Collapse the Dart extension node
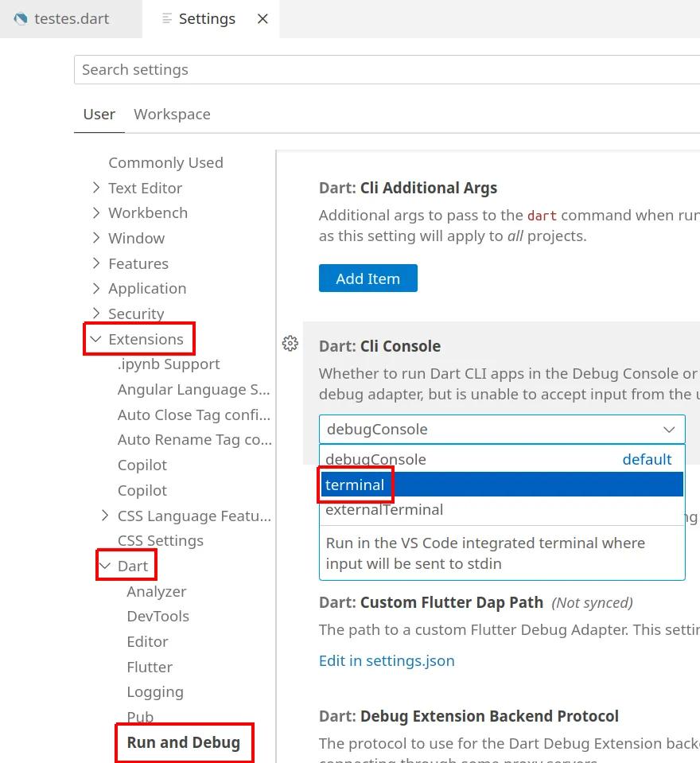 pyautogui.click(x=105, y=566)
